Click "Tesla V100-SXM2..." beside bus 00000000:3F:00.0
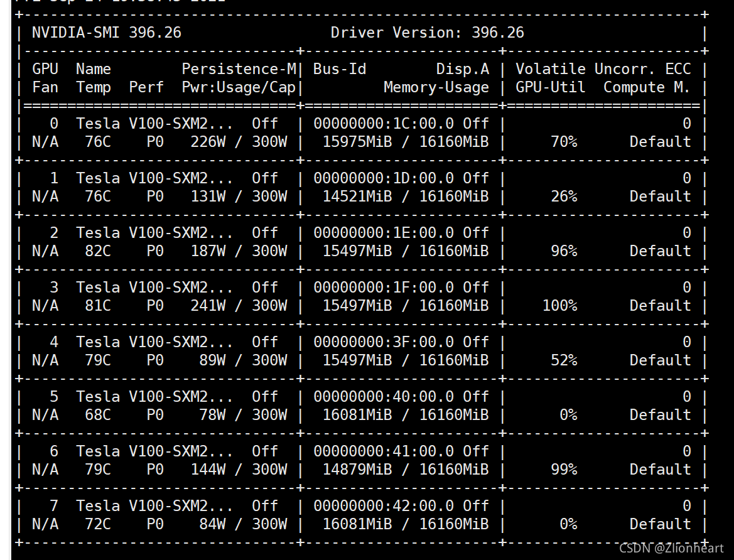The width and height of the screenshot is (734, 560). (154, 342)
